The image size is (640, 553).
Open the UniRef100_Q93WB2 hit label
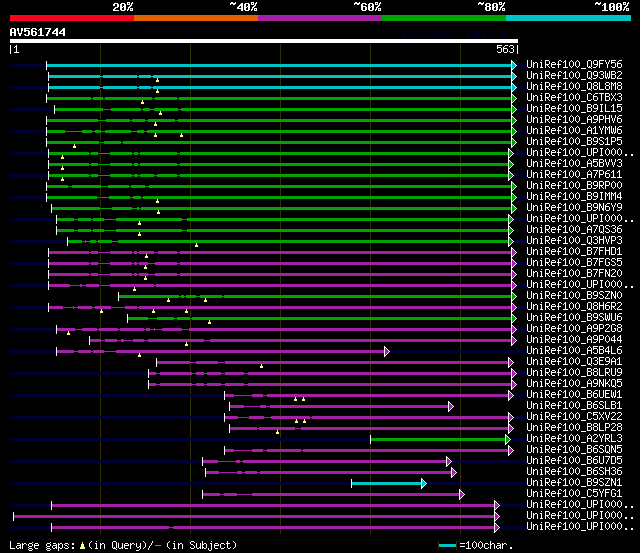coord(574,76)
